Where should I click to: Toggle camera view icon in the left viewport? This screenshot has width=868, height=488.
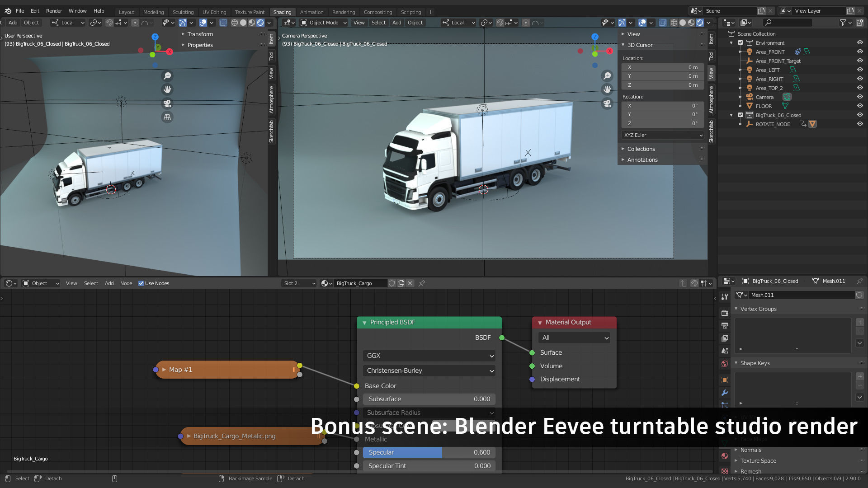[x=167, y=103]
